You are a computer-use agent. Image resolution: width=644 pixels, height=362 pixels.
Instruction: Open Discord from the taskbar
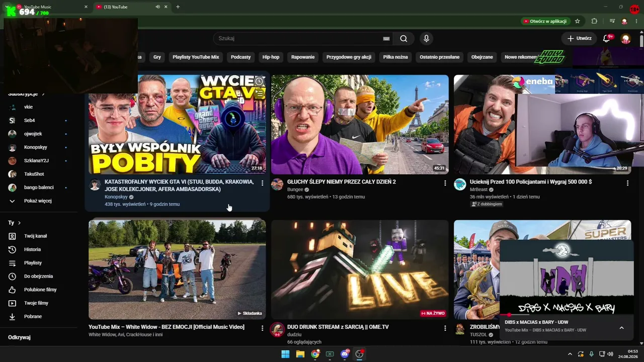tap(345, 354)
